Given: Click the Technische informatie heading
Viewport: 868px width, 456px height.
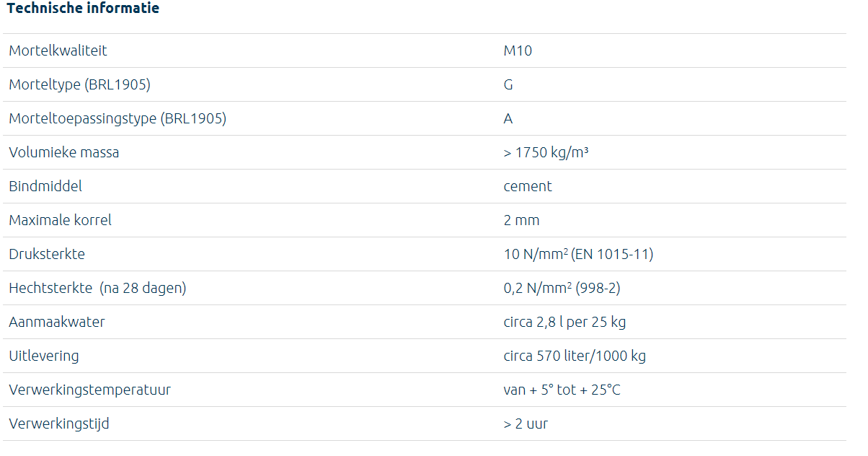Looking at the screenshot, I should click(x=83, y=9).
